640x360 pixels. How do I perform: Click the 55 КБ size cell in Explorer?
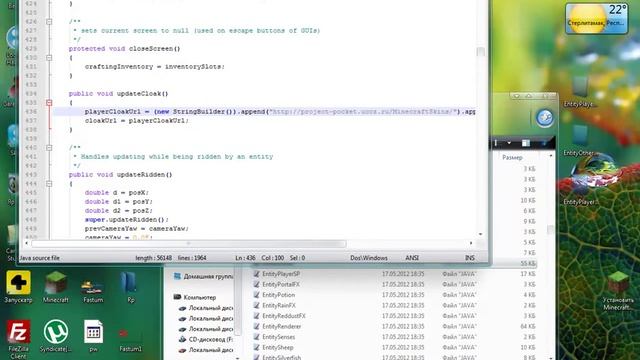[x=528, y=263]
